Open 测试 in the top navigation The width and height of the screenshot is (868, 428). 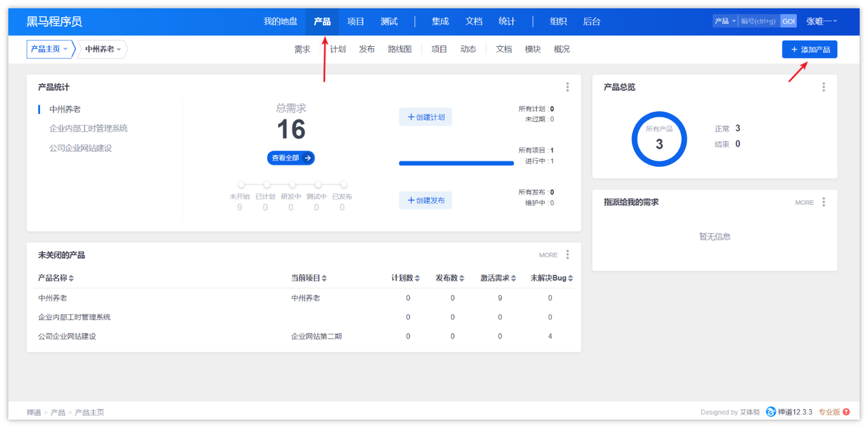pos(389,22)
